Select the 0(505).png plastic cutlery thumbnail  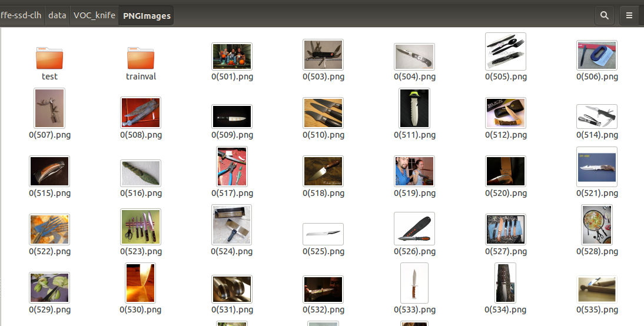pos(506,51)
